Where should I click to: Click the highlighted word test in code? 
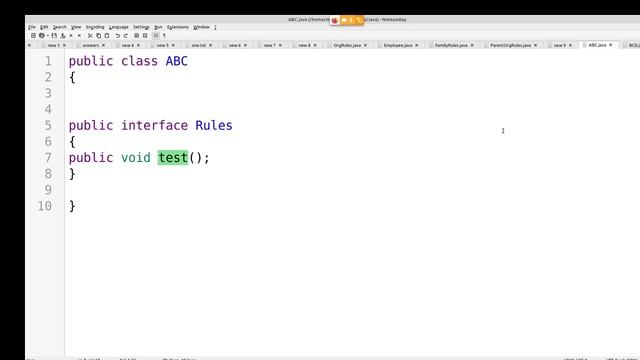click(173, 158)
